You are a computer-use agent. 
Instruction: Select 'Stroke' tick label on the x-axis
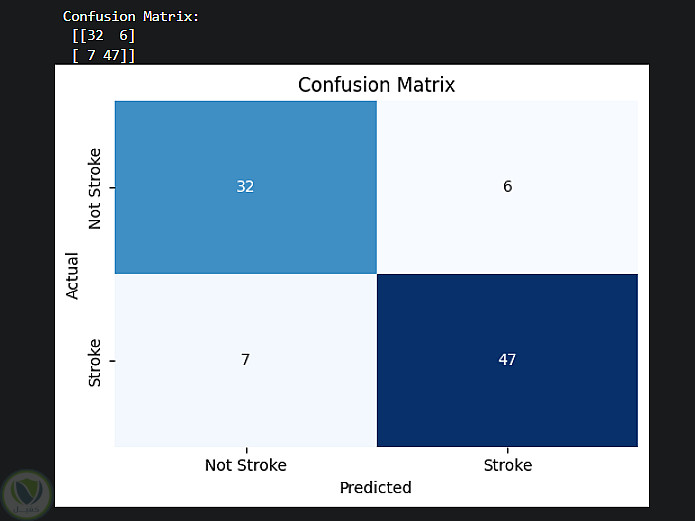(507, 466)
